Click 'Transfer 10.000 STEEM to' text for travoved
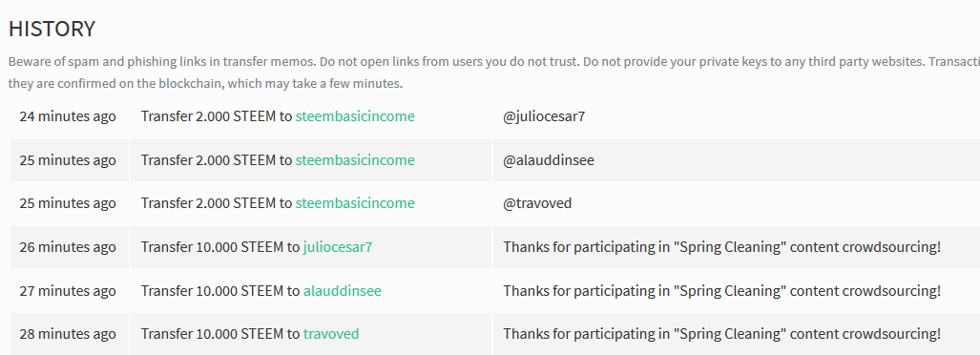The height and width of the screenshot is (355, 980). 220,334
